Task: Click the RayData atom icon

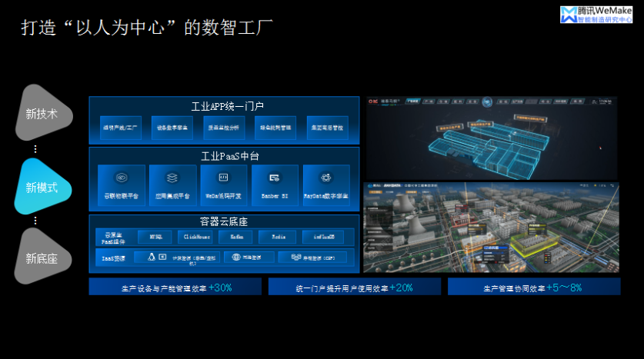Action: 326,178
